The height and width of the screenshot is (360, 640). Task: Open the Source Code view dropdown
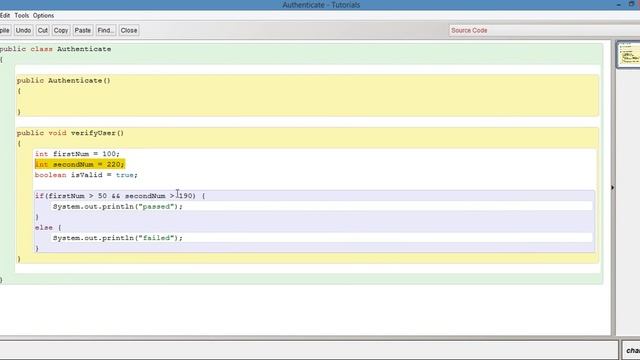[544, 30]
